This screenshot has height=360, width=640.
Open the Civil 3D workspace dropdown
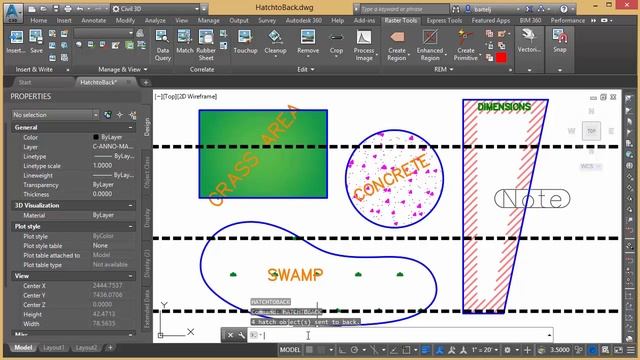pyautogui.click(x=156, y=9)
